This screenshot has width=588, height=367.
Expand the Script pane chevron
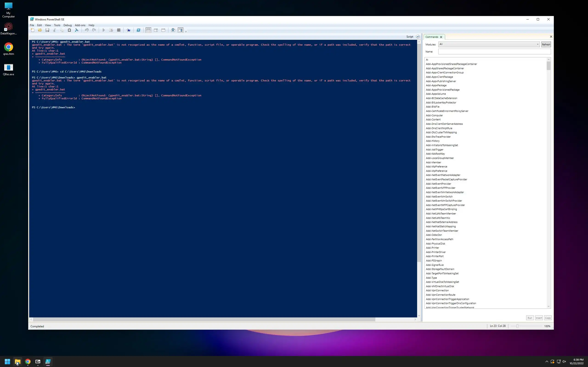coord(418,37)
